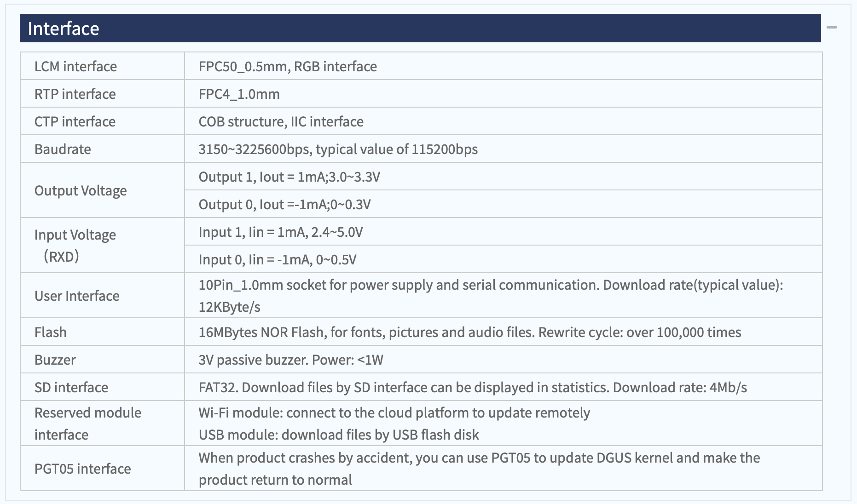Click the Interface section header bar
Viewport: 857px width, 504px height.
pyautogui.click(x=420, y=28)
